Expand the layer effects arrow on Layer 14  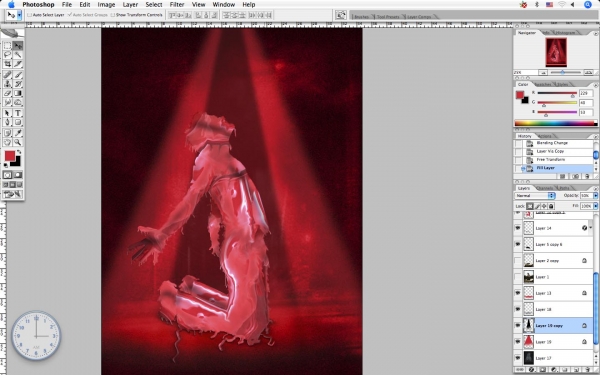point(591,228)
